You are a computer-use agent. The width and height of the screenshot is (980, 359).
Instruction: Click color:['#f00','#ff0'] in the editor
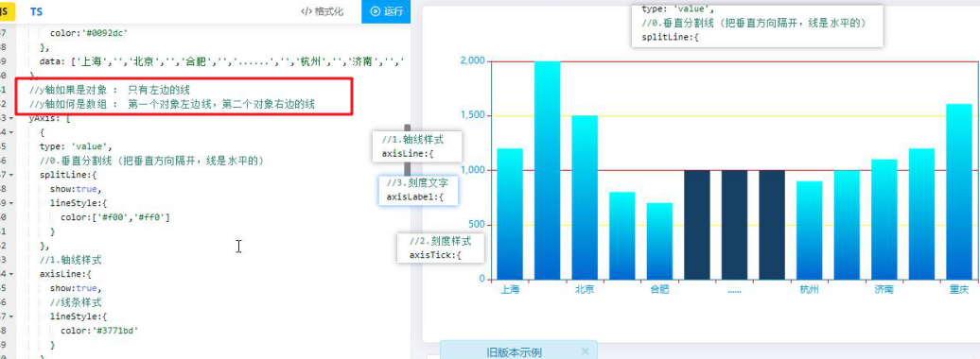115,217
